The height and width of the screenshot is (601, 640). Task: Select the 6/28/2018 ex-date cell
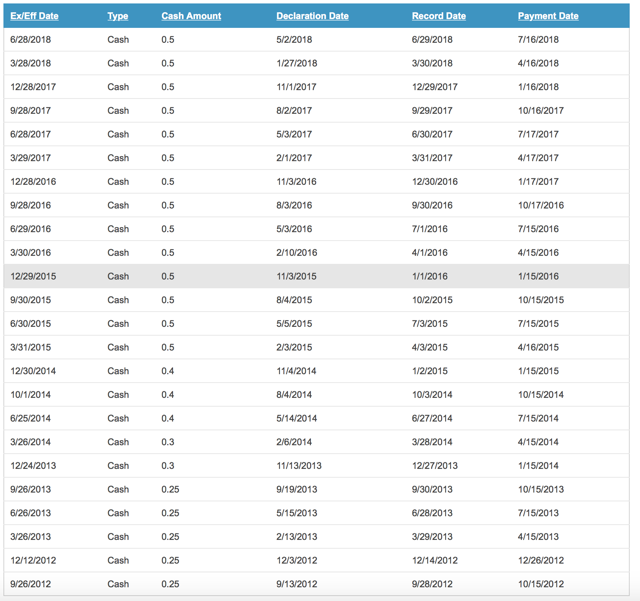31,40
